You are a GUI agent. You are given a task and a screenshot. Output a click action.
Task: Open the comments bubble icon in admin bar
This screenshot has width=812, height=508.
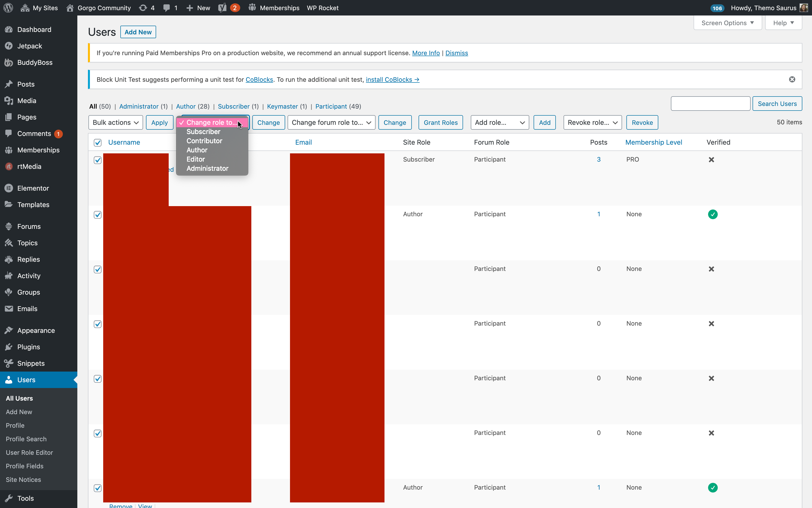click(167, 8)
